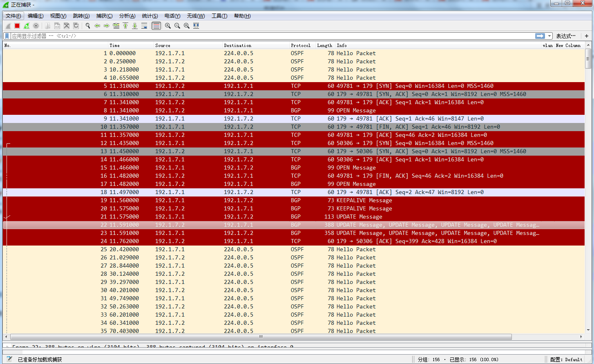
Task: Click the packet list scroll-up arrow
Action: (588, 45)
